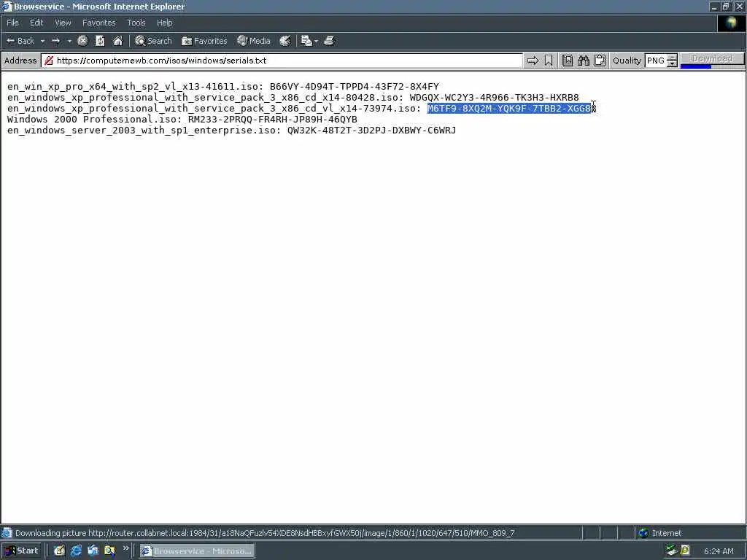The image size is (747, 560).
Task: Decrease Quality with the spinner down arrow
Action: [x=672, y=63]
